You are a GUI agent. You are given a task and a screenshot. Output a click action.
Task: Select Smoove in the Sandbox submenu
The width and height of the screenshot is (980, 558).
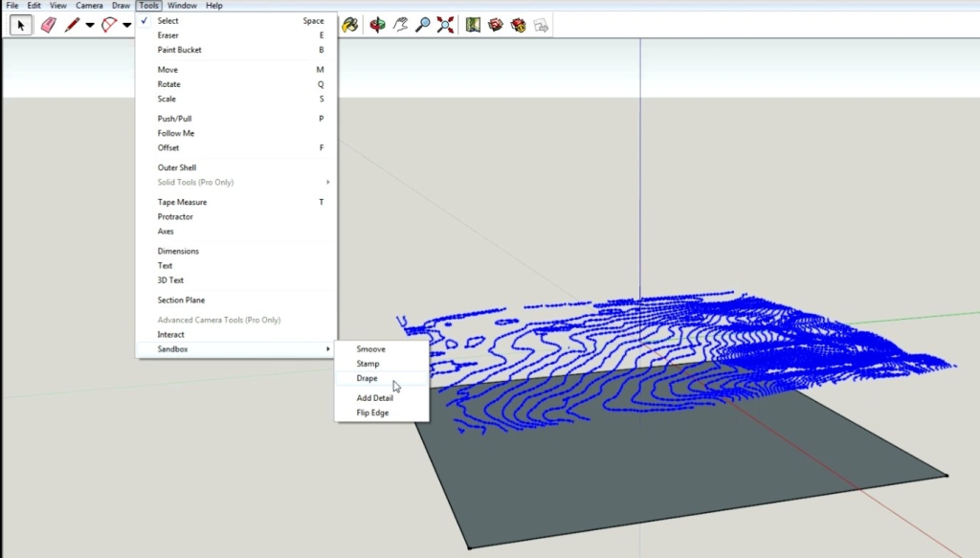(370, 348)
